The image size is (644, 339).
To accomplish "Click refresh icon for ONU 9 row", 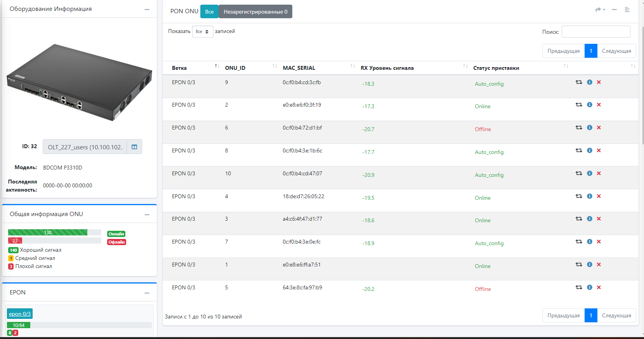I will (578, 82).
